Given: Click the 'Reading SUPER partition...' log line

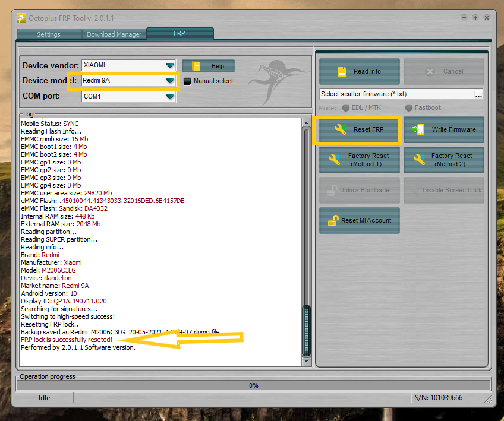Looking at the screenshot, I should tap(59, 239).
